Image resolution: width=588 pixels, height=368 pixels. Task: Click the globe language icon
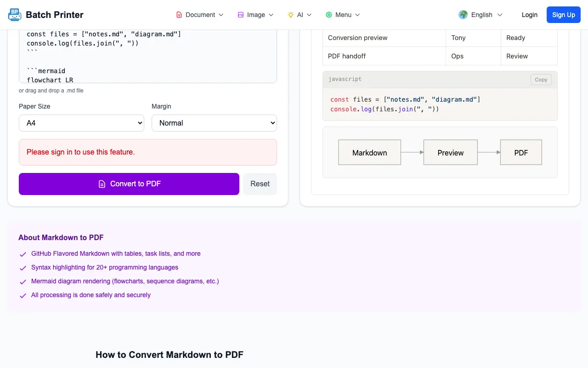pyautogui.click(x=463, y=15)
